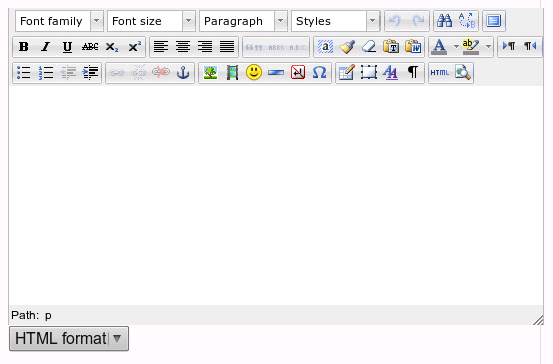Viewport: 553px width, 364px height.
Task: Edit HTML source
Action: point(440,73)
